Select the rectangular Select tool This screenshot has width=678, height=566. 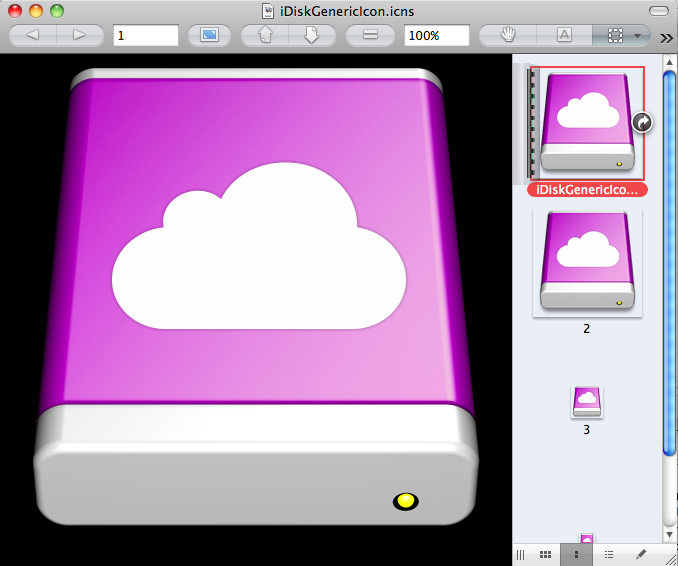615,35
